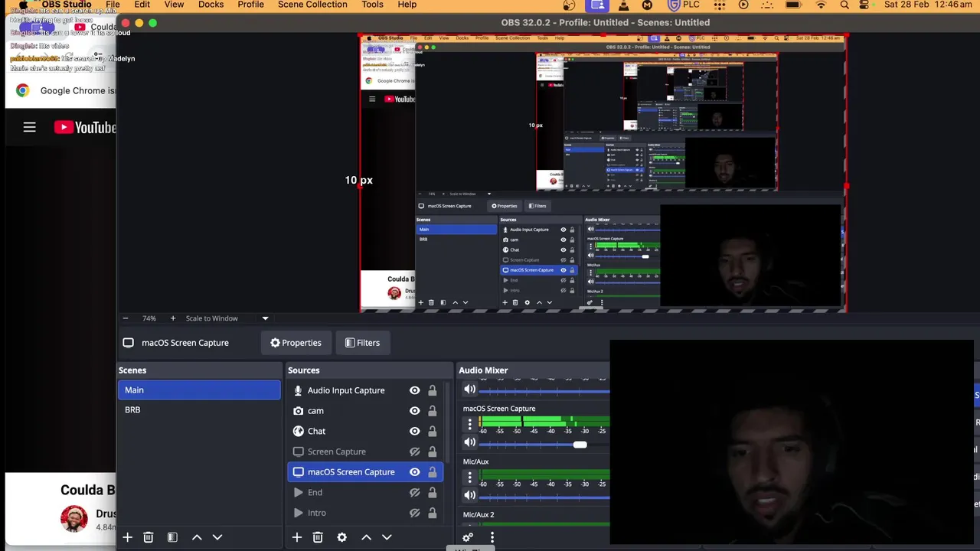Hide the Chat source
The width and height of the screenshot is (980, 551).
pos(414,431)
